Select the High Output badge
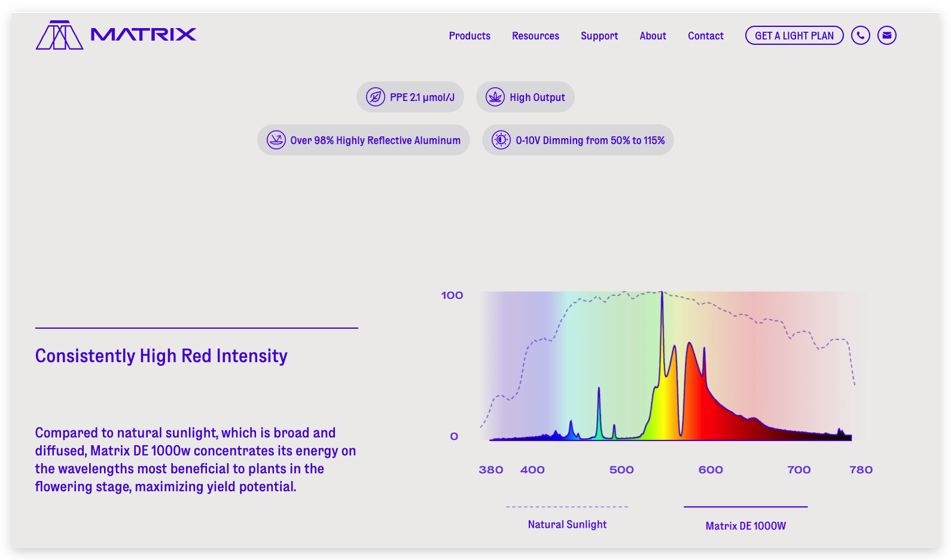 click(x=525, y=97)
